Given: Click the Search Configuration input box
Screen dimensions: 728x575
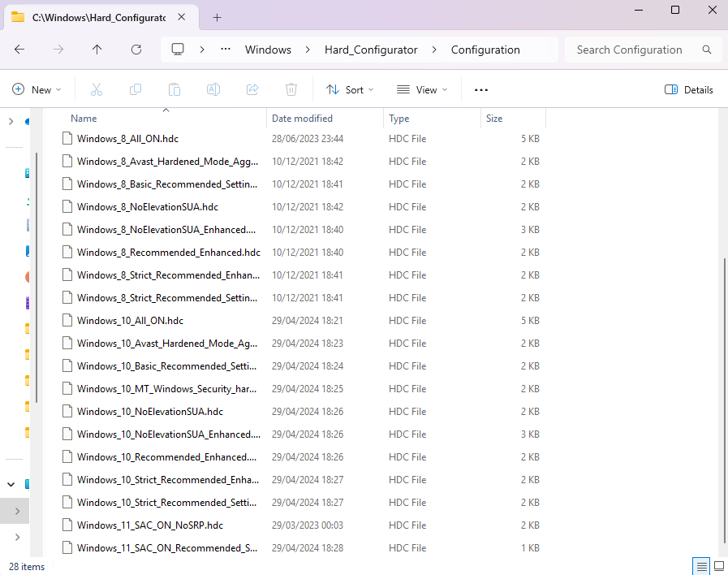Looking at the screenshot, I should click(629, 50).
